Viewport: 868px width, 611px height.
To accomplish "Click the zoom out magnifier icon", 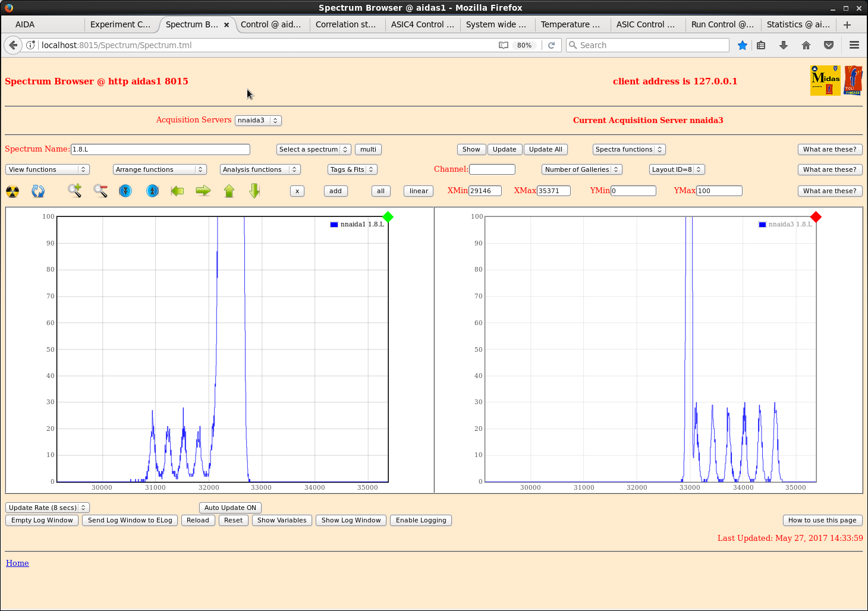I will [100, 191].
